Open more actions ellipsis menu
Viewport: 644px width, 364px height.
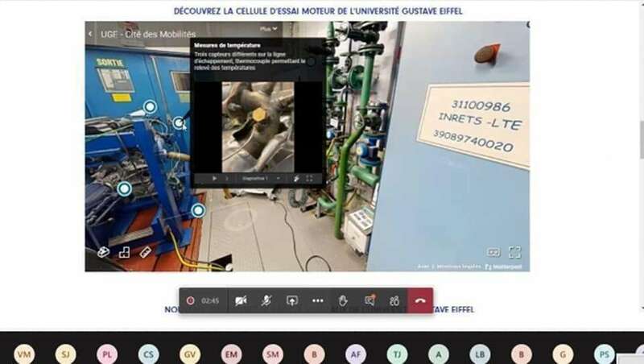(x=317, y=300)
